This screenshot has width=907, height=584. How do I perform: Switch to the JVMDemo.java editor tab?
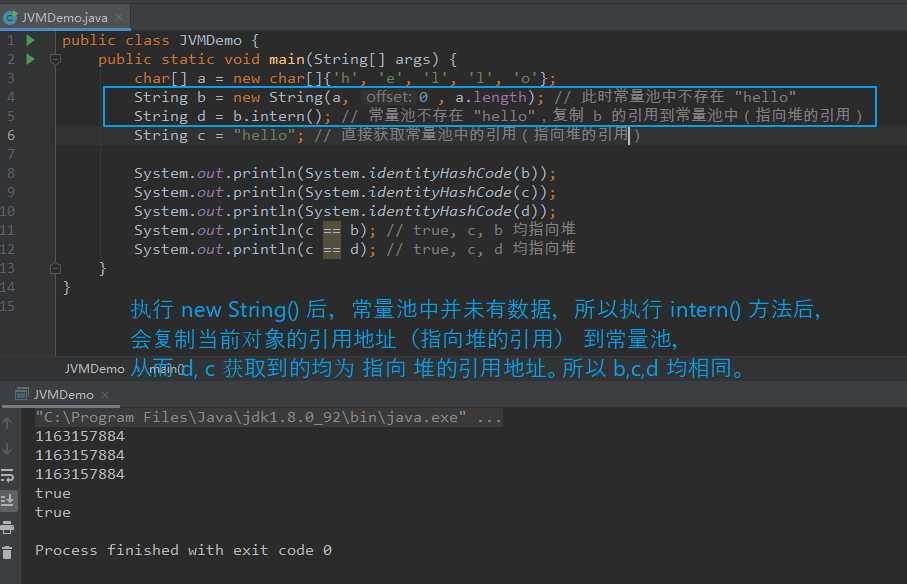pos(64,17)
